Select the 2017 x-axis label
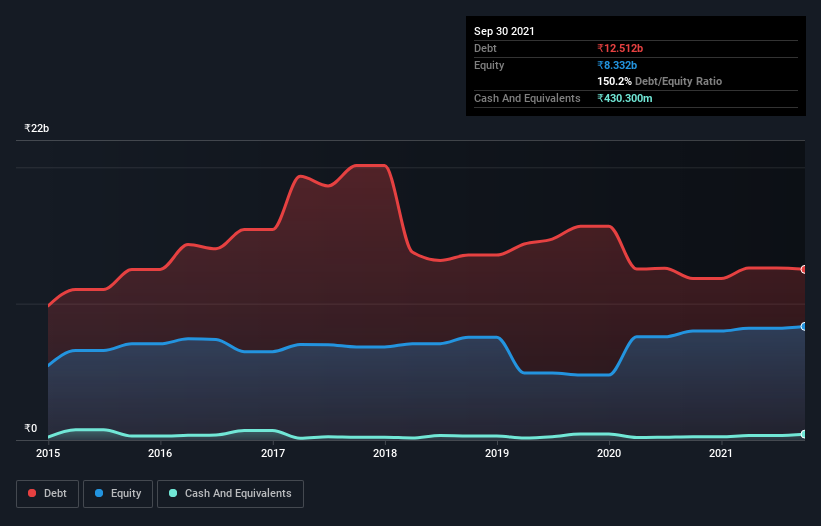This screenshot has width=821, height=526. [x=273, y=453]
